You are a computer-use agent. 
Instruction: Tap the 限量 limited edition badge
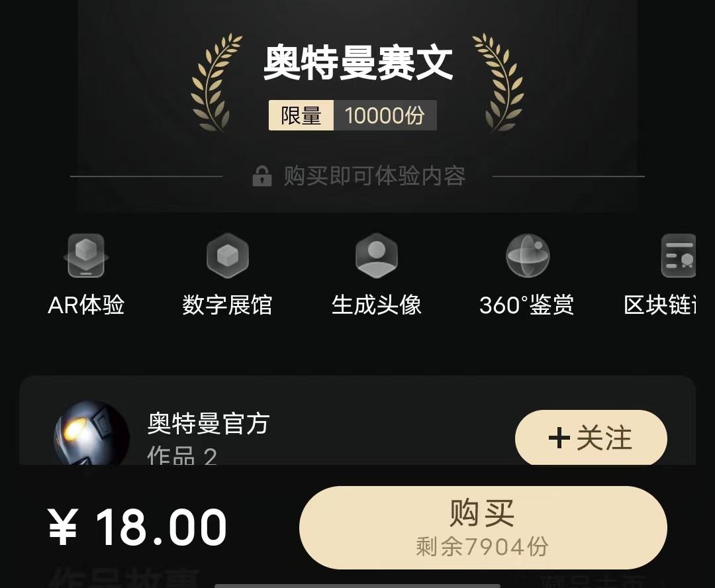pos(301,115)
